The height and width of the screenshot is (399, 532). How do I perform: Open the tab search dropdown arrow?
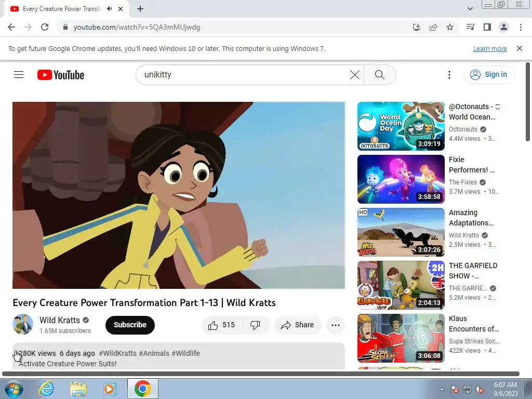[470, 9]
